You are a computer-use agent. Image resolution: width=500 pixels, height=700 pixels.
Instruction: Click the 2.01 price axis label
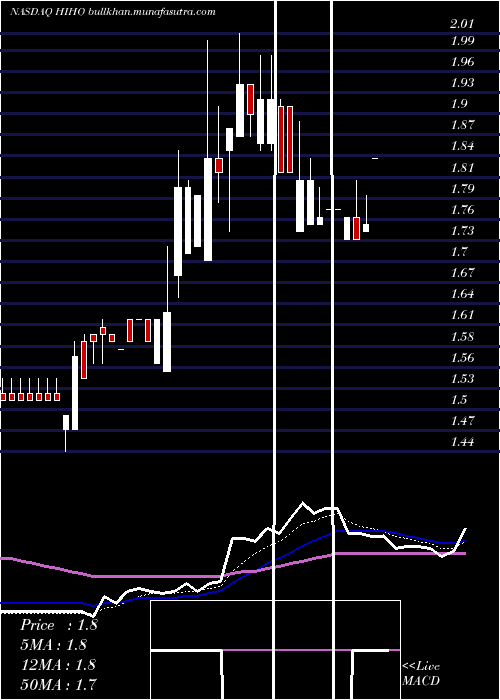click(x=462, y=24)
